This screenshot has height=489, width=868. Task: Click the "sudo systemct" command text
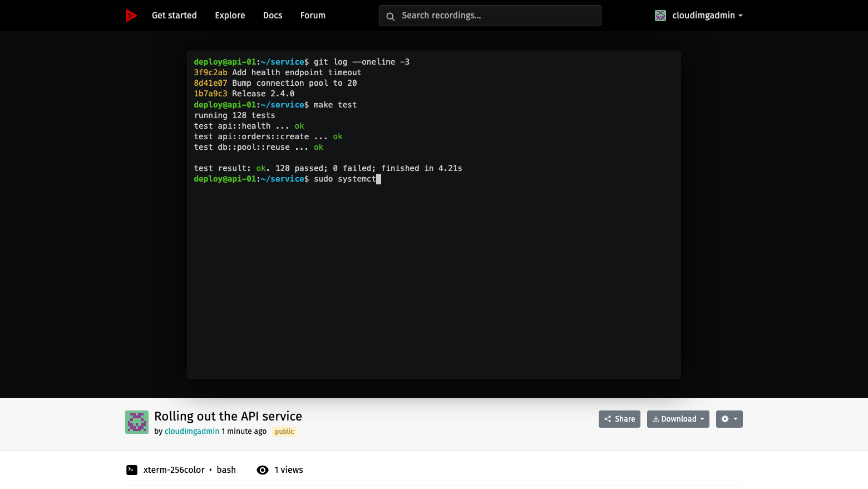coord(345,179)
